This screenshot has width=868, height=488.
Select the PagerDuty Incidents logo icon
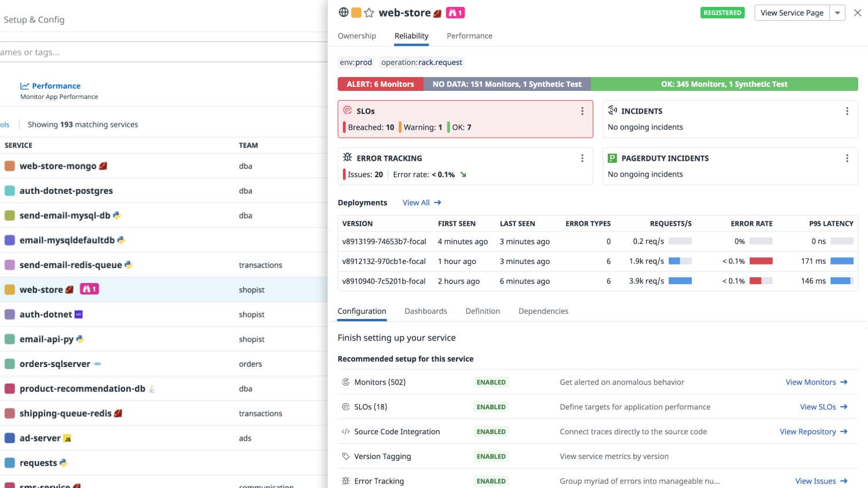point(612,158)
